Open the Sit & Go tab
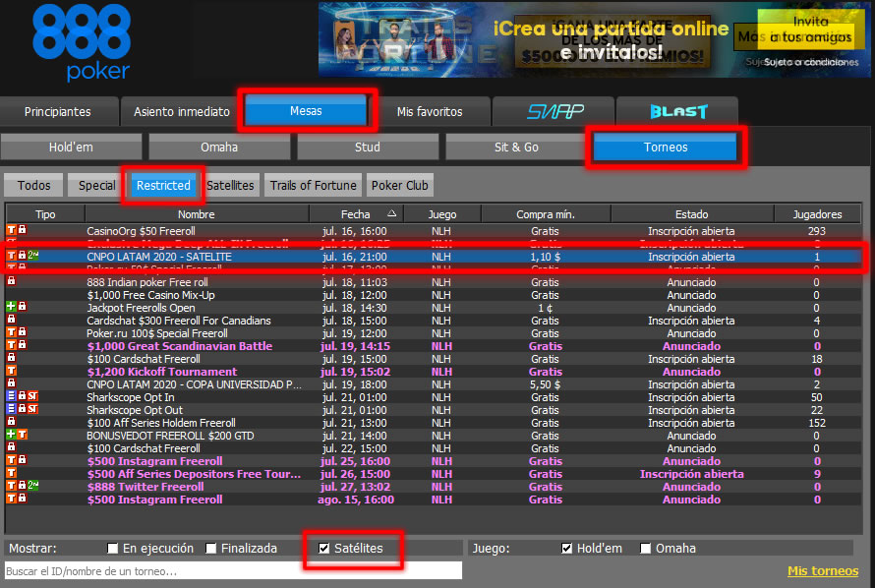Viewport: 875px width, 588px height. click(x=516, y=147)
